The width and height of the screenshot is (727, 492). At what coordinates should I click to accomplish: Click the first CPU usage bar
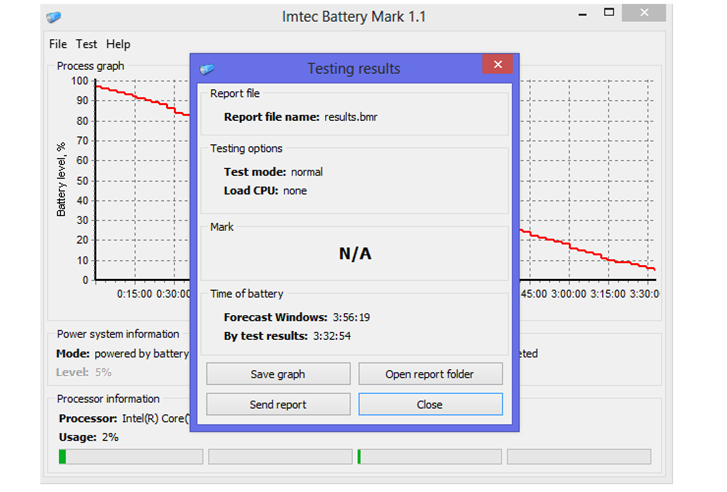coord(131,457)
